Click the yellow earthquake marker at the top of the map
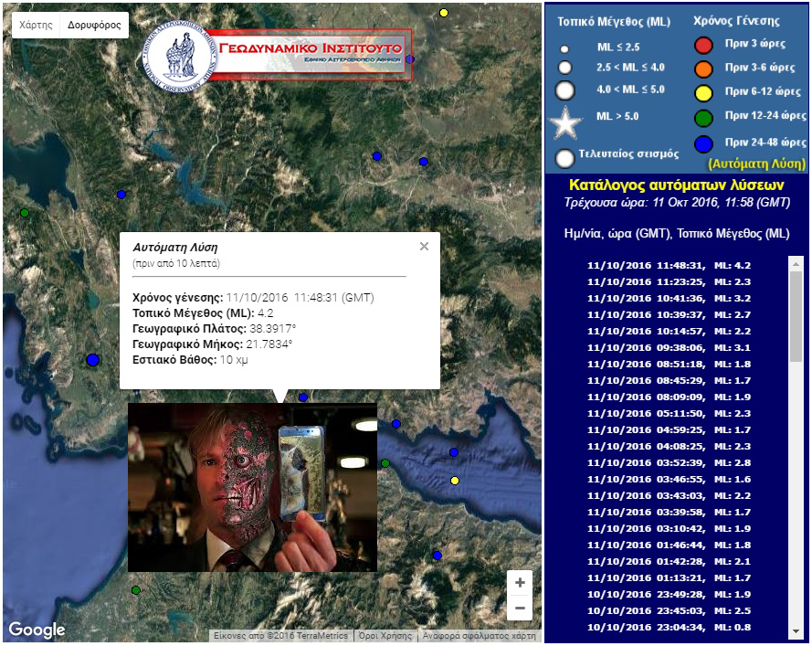The width and height of the screenshot is (812, 646). pyautogui.click(x=444, y=13)
